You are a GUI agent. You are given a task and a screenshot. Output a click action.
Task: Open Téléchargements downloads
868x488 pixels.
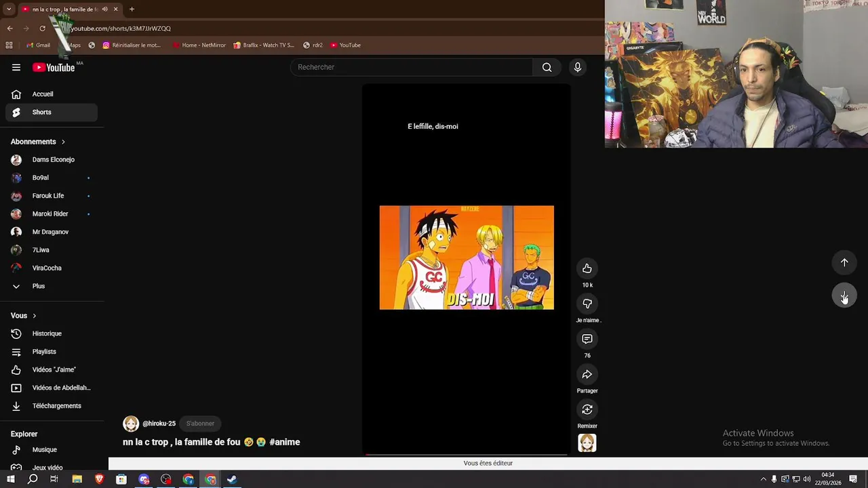52,406
